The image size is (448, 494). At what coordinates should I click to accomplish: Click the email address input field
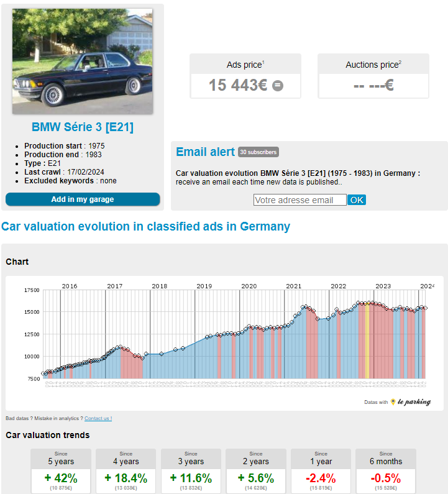click(299, 199)
